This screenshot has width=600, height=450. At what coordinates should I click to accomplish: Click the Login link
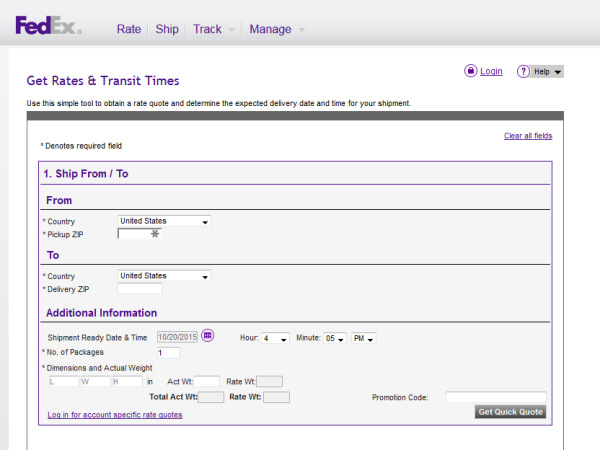tap(491, 71)
